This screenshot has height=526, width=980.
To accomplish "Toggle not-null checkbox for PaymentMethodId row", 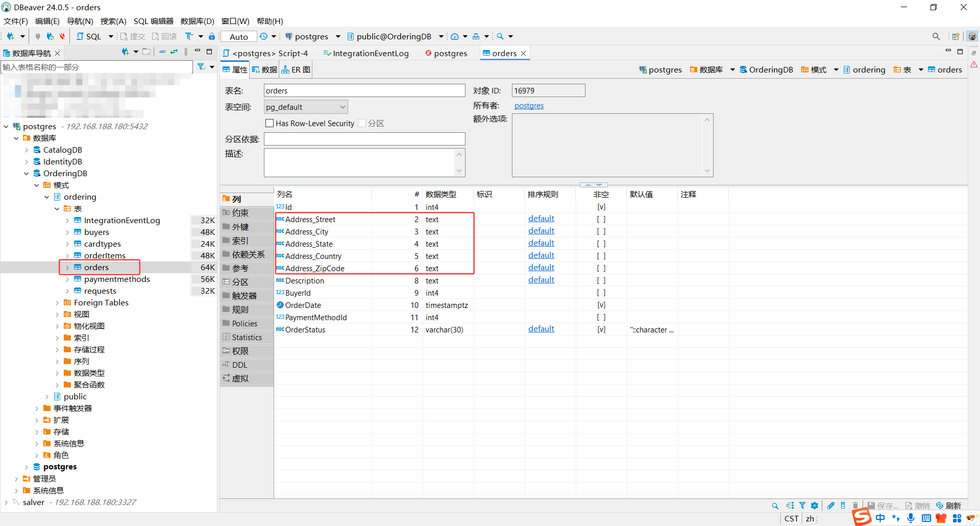I will [601, 317].
